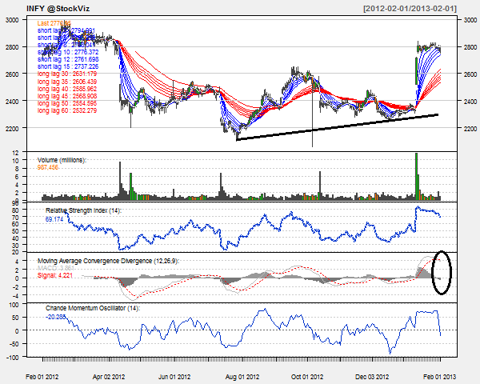Click the black support trendline on price chart
480x384 pixels.
(x=337, y=127)
